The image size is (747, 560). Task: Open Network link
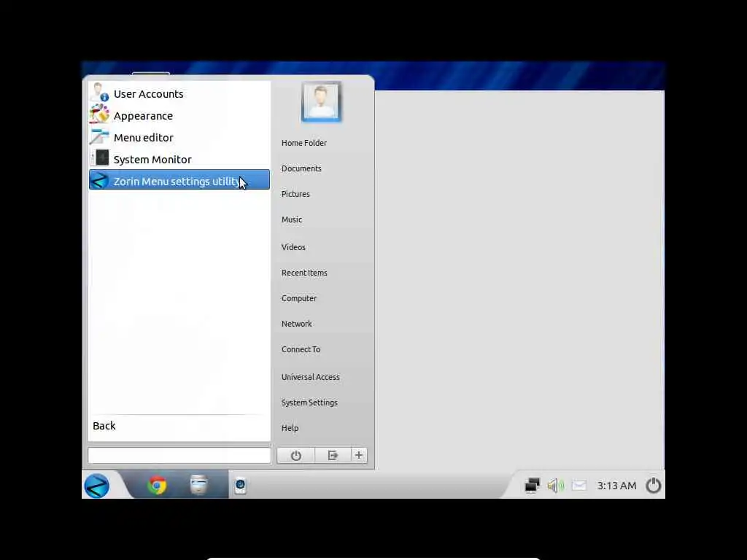point(296,324)
